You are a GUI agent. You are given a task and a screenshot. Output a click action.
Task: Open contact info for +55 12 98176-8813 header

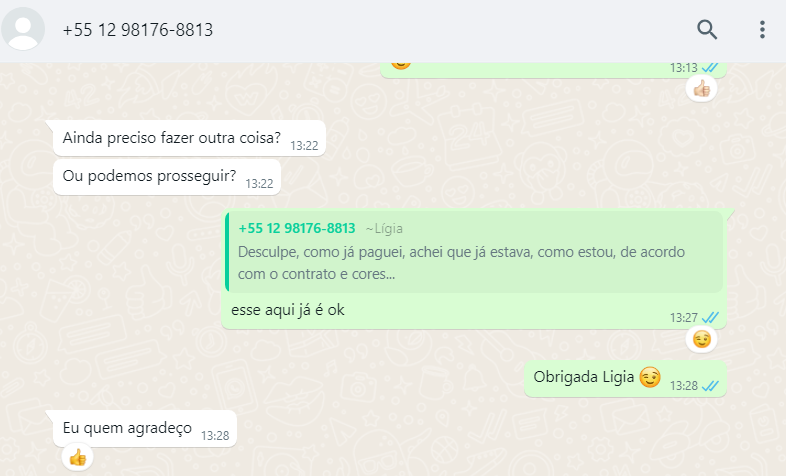point(138,30)
